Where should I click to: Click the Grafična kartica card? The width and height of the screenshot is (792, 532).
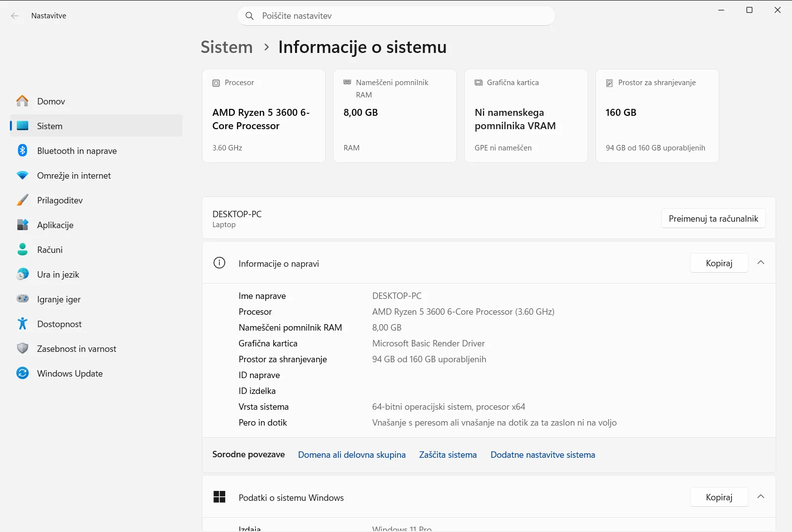point(526,116)
